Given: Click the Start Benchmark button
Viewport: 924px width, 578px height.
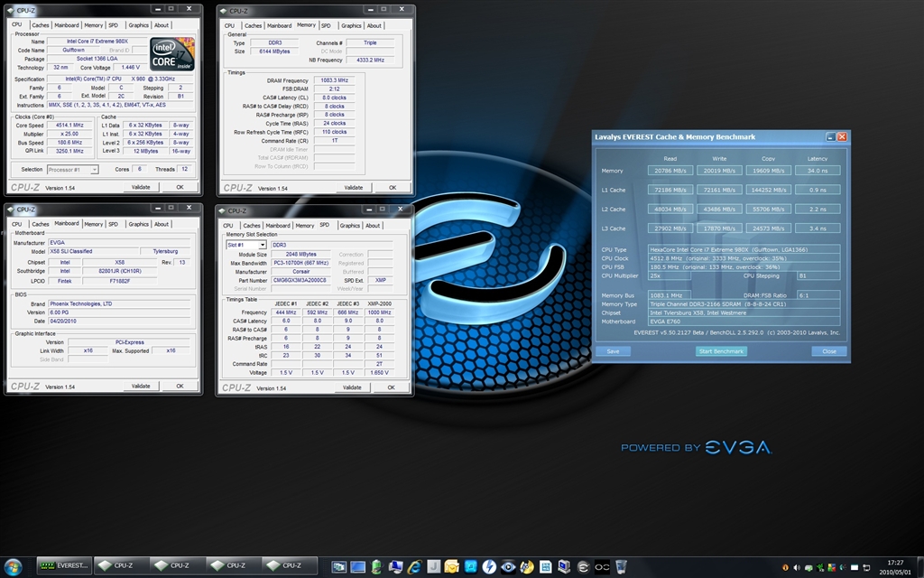Looking at the screenshot, I should coord(721,351).
